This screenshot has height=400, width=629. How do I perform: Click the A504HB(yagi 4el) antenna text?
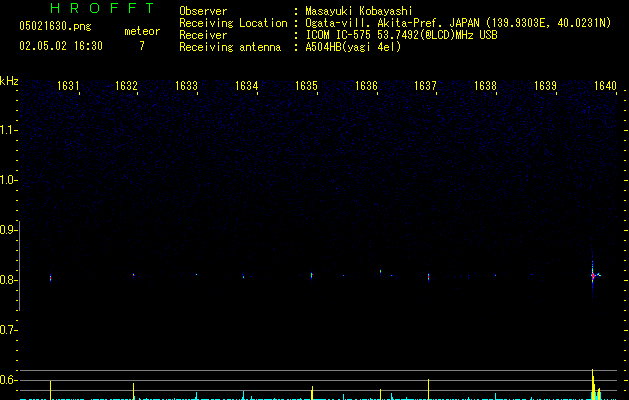(x=353, y=47)
